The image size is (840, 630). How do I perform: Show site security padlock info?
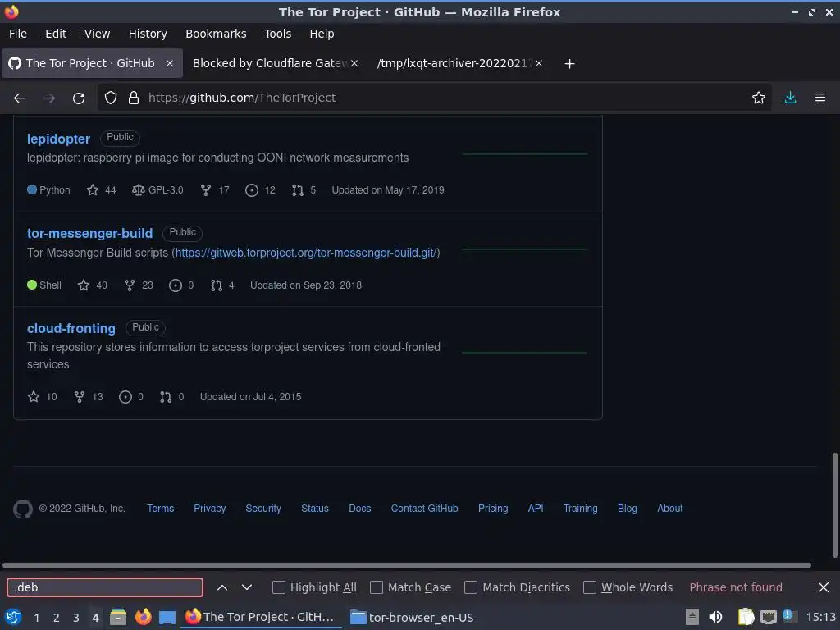(134, 98)
